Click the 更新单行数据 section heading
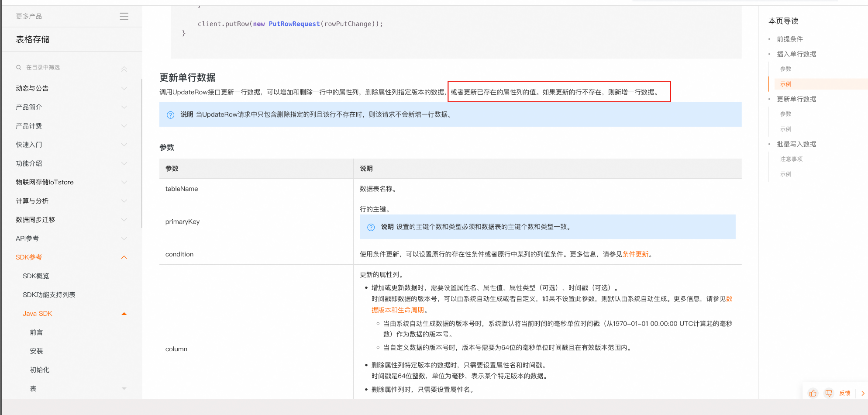 187,77
